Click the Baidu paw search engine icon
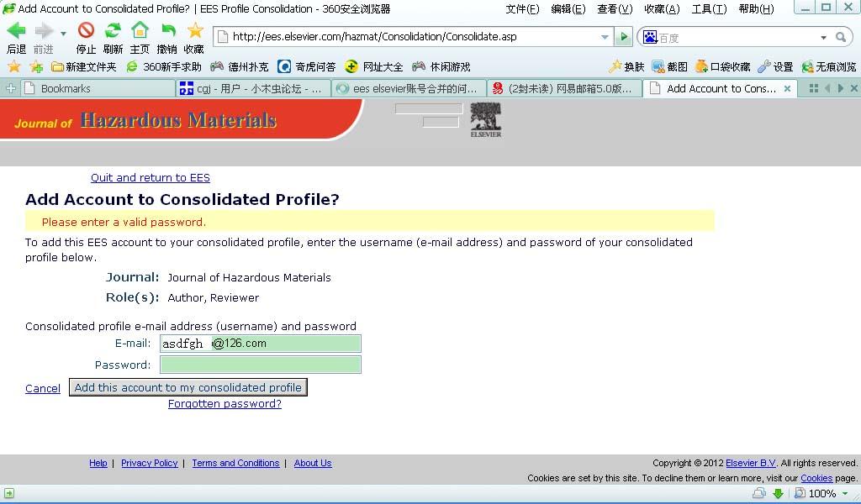861x504 pixels. point(650,37)
